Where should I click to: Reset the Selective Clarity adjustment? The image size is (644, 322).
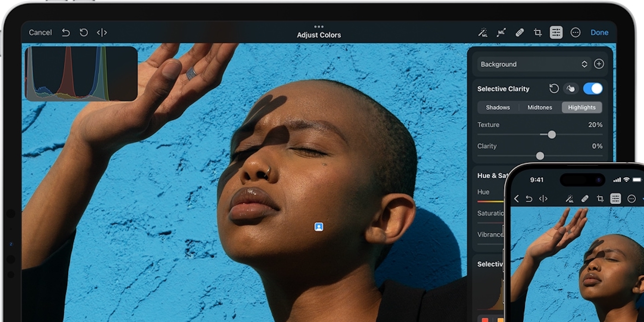click(x=554, y=89)
